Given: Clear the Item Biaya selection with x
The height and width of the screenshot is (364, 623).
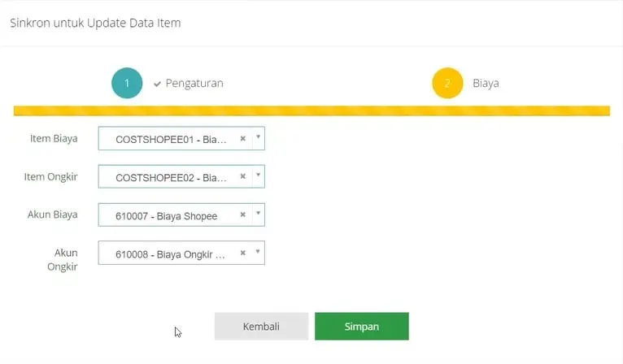Looking at the screenshot, I should 242,139.
